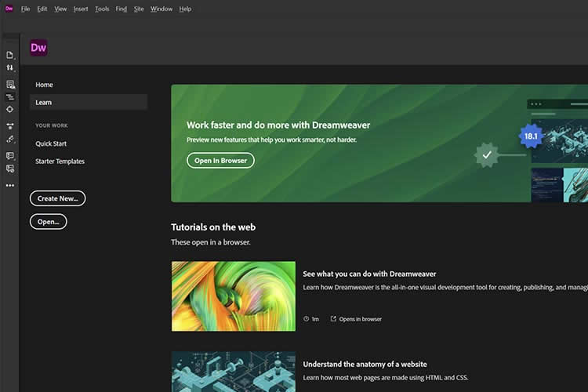Screen dimensions: 588x392
Task: Select Starter Templates in the sidebar
Action: (x=60, y=162)
